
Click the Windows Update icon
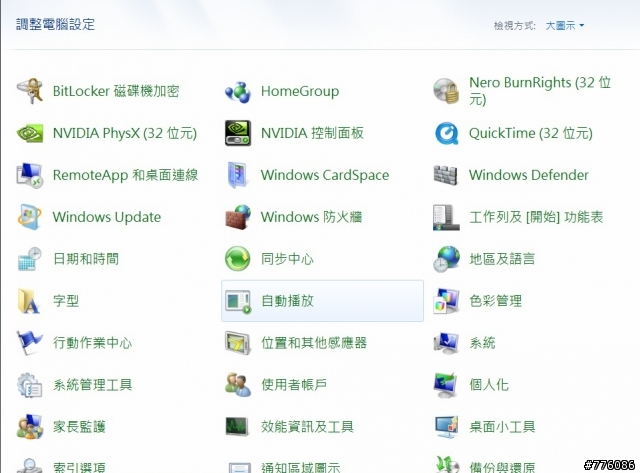(x=29, y=217)
